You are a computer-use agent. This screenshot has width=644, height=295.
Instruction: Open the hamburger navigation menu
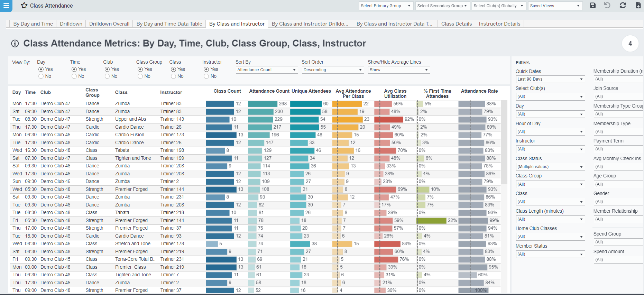pyautogui.click(x=6, y=6)
